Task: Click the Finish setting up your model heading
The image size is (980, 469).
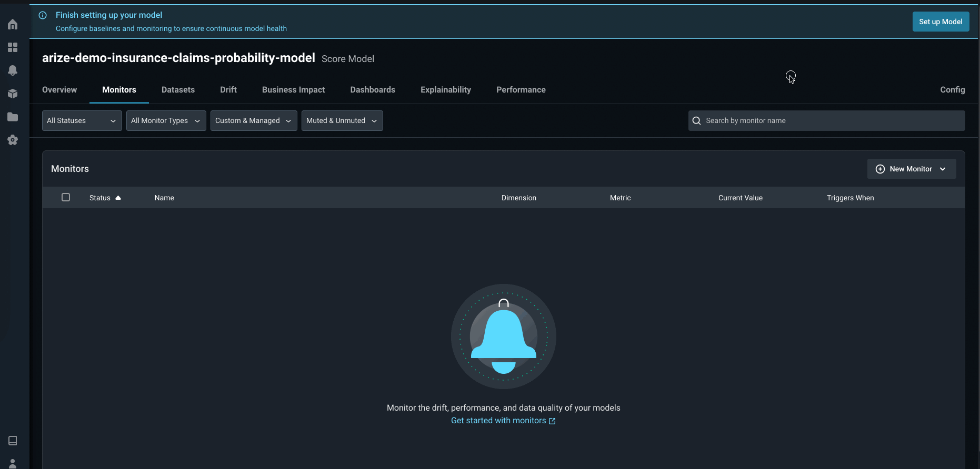Action: click(109, 15)
